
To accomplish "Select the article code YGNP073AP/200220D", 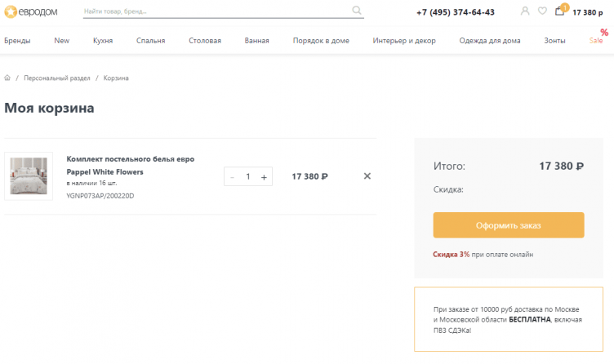I will pos(100,196).
